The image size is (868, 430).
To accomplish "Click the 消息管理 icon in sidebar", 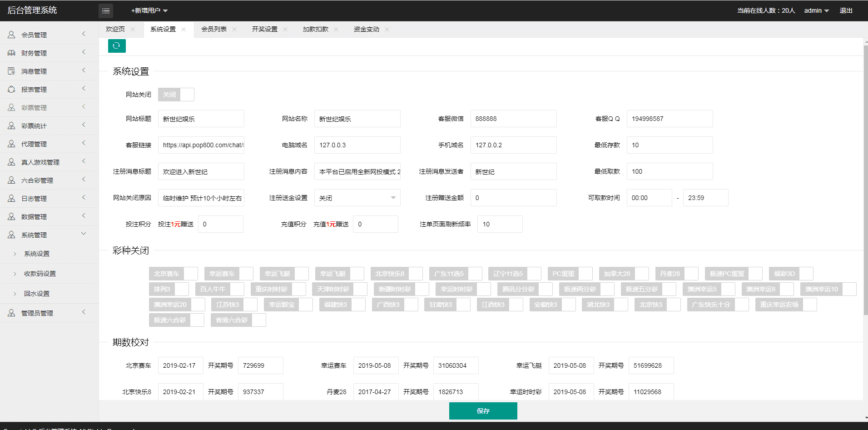I will pyautogui.click(x=11, y=71).
